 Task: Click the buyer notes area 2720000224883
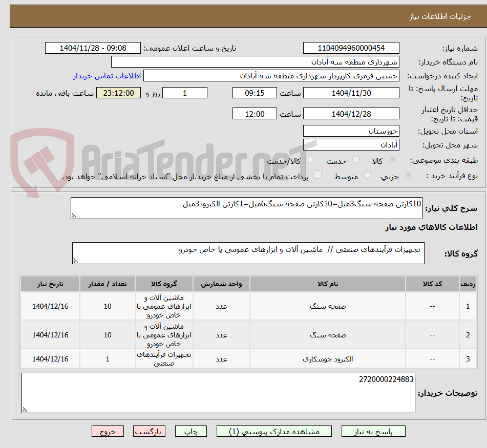click(x=218, y=393)
